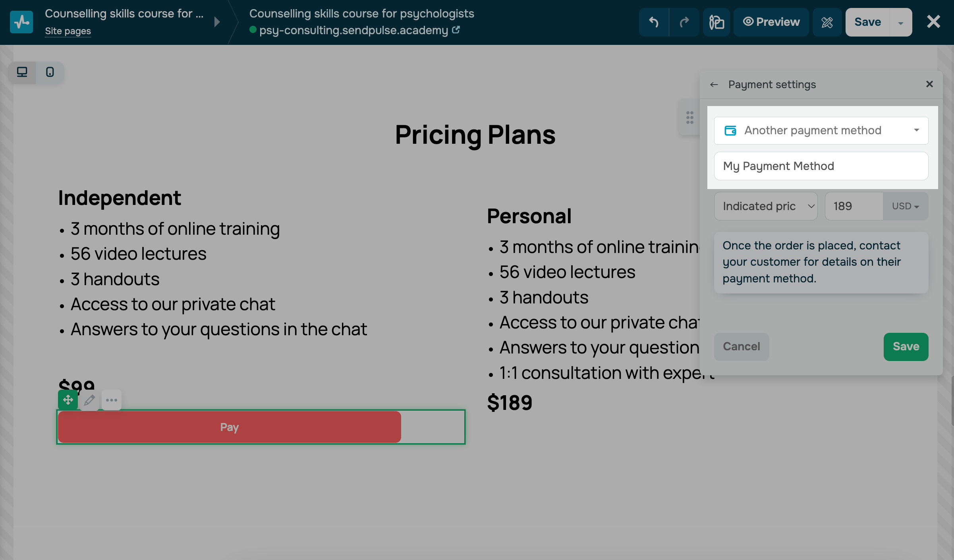Click the undo arrow icon
This screenshot has height=560, width=954.
(654, 22)
